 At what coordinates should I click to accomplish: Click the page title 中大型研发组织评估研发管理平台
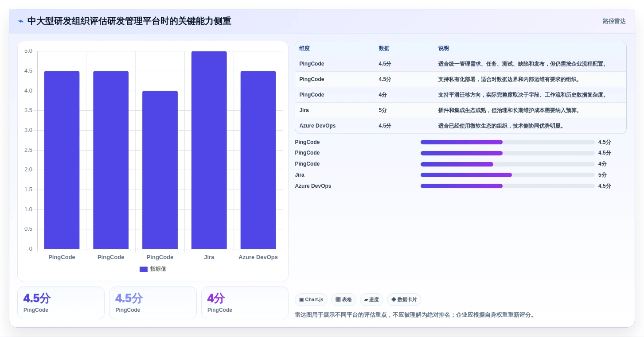(129, 21)
